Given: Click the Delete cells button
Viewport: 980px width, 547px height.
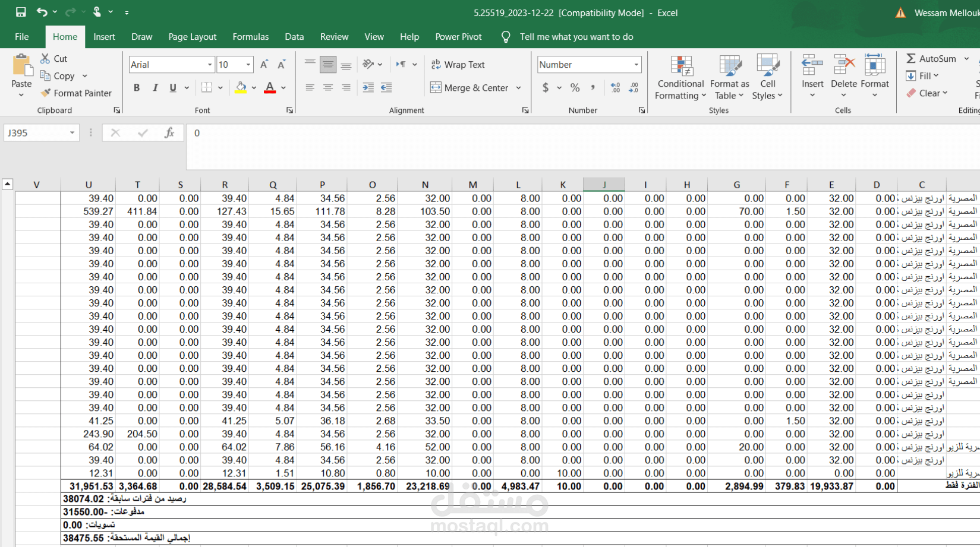Looking at the screenshot, I should pos(843,76).
